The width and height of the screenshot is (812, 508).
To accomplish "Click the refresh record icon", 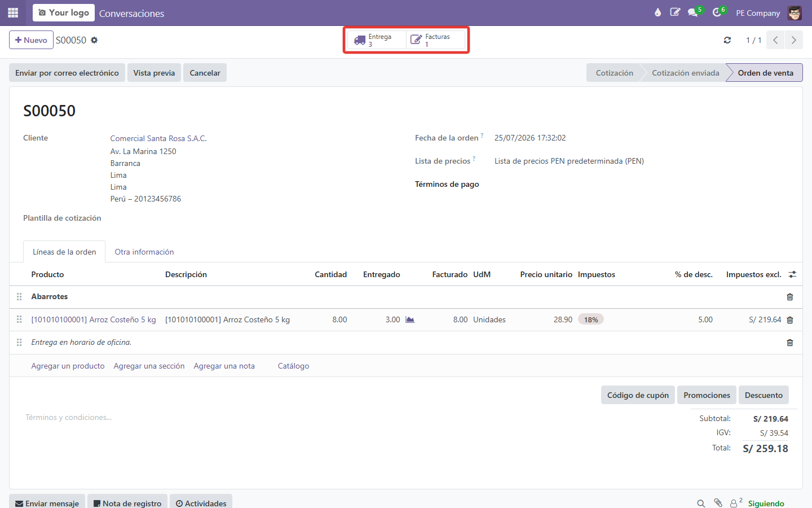I will point(727,40).
